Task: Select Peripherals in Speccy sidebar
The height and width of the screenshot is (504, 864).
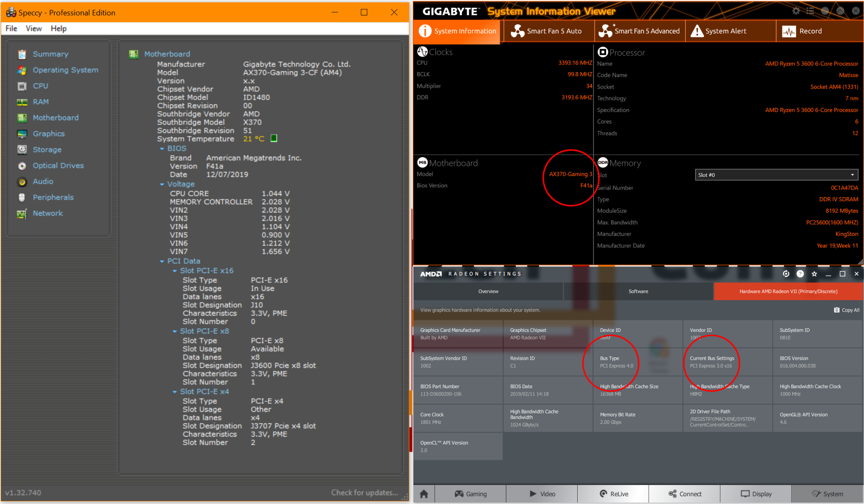Action: [x=53, y=197]
